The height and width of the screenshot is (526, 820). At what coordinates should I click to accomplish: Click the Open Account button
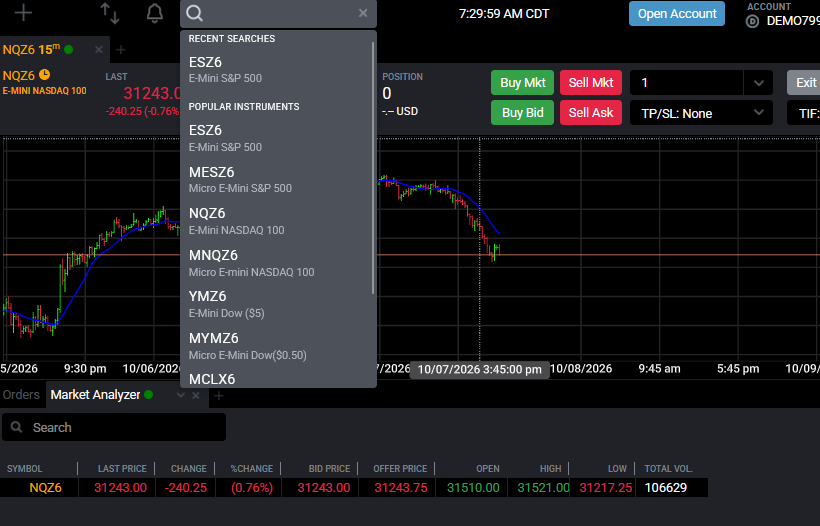point(677,14)
